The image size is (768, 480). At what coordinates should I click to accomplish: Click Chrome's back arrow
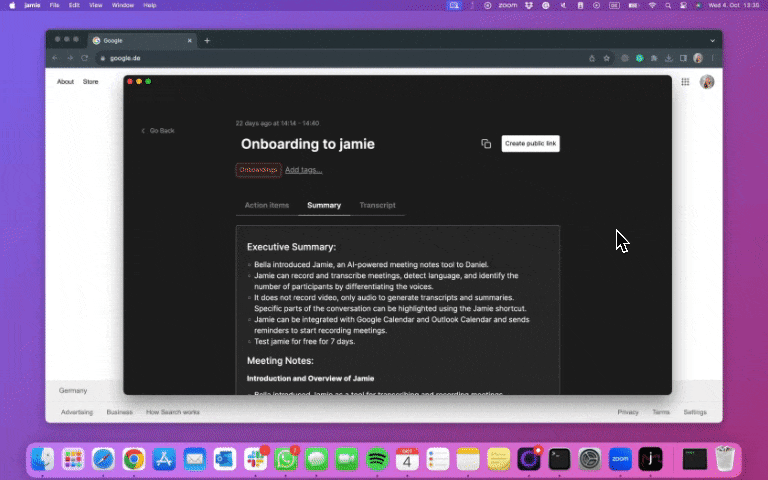[x=55, y=58]
